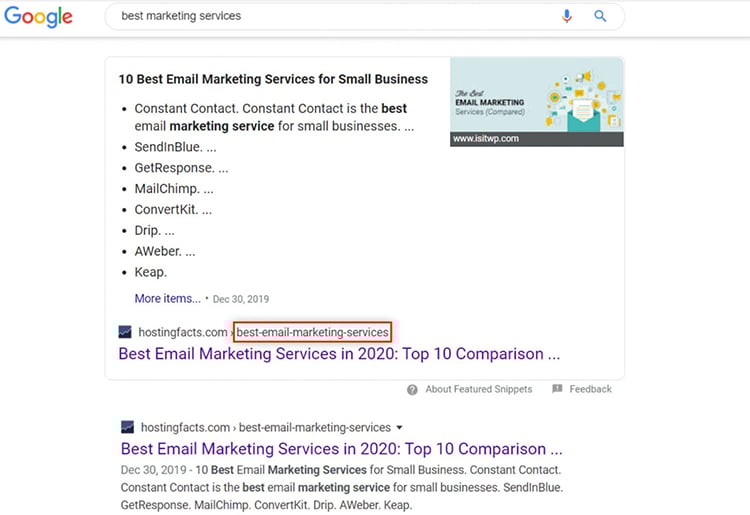Start voice search with microphone icon
Viewport: 750px width, 515px height.
click(567, 16)
